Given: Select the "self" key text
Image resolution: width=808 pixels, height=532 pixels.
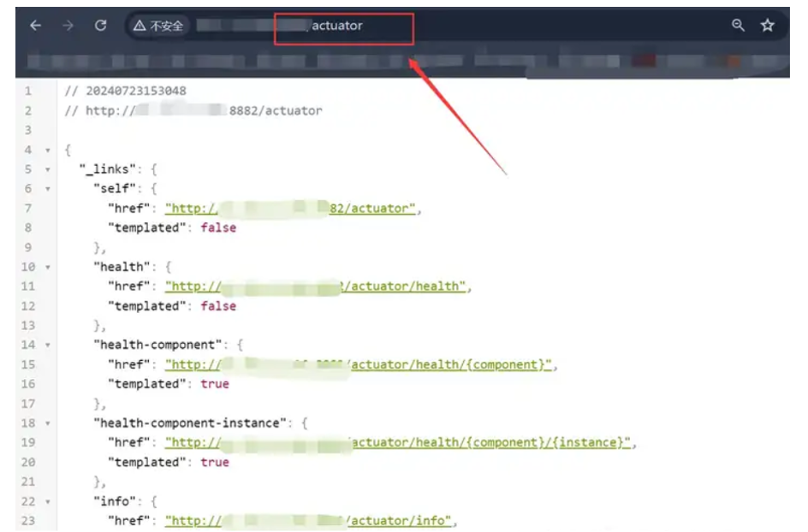Looking at the screenshot, I should tap(115, 189).
